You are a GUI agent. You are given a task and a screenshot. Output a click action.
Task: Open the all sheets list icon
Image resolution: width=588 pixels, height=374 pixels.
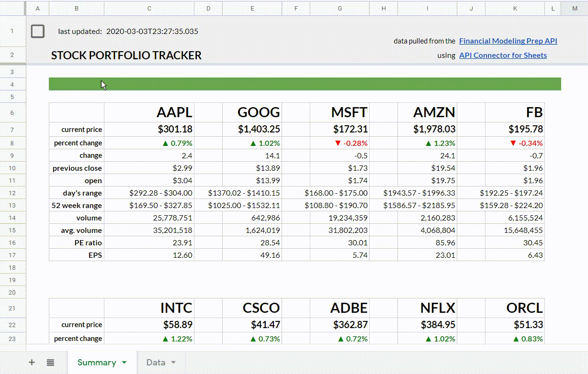50,363
